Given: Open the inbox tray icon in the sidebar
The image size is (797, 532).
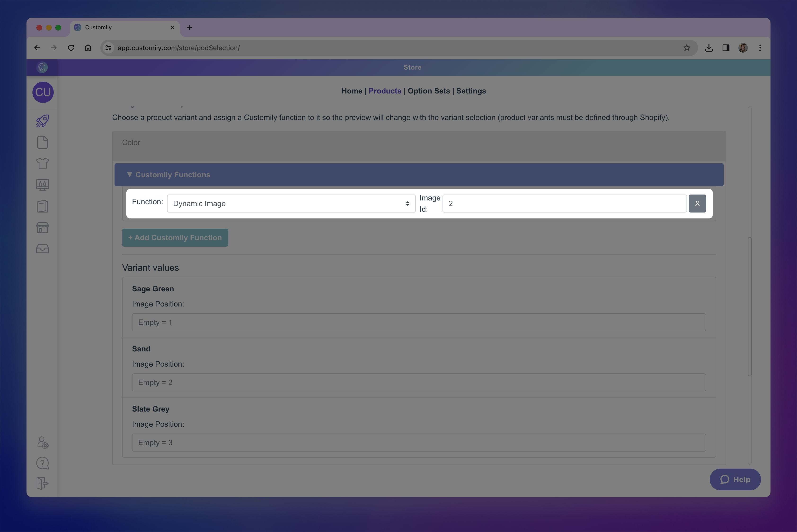Looking at the screenshot, I should click(42, 249).
